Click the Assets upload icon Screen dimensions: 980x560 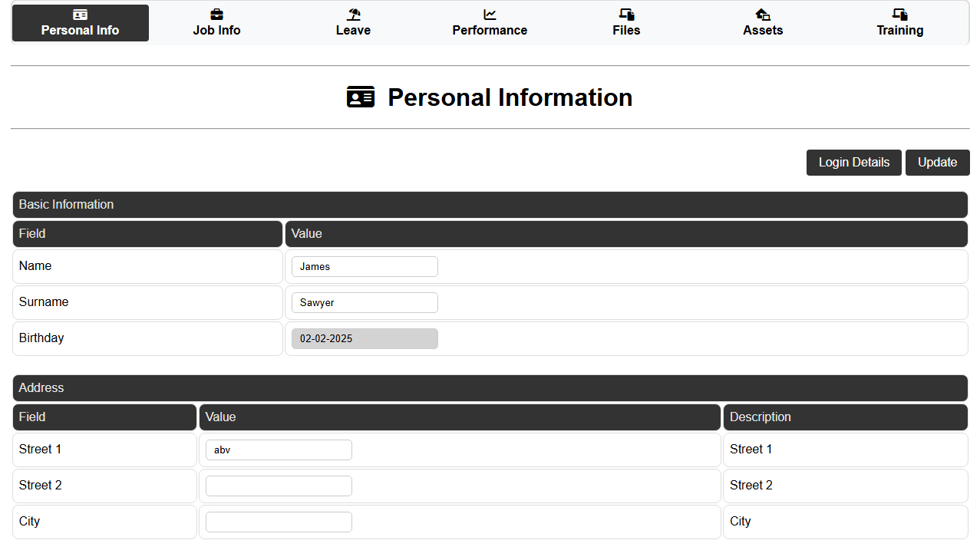(x=763, y=14)
